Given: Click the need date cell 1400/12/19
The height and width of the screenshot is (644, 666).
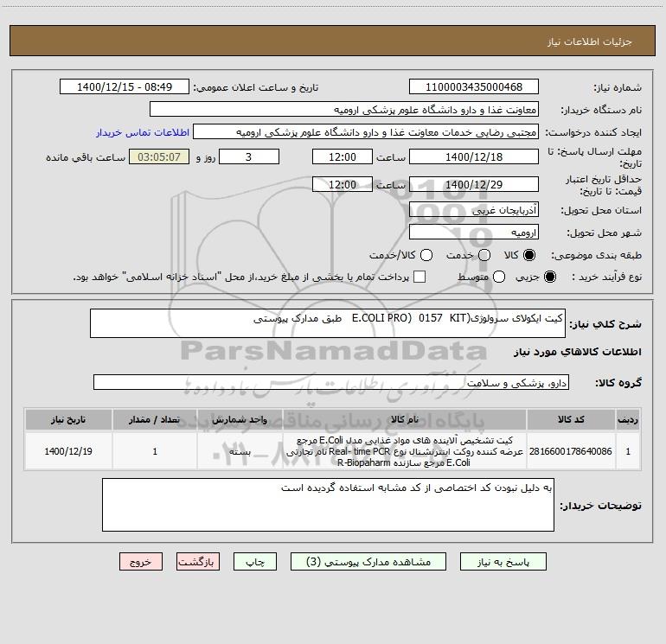Looking at the screenshot, I should tap(68, 451).
